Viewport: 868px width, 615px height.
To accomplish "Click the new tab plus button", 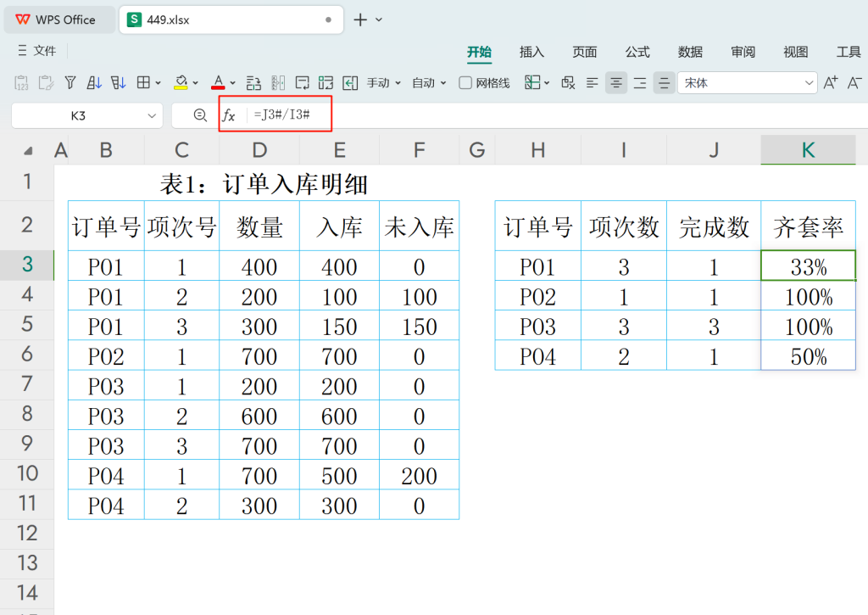I will point(360,20).
